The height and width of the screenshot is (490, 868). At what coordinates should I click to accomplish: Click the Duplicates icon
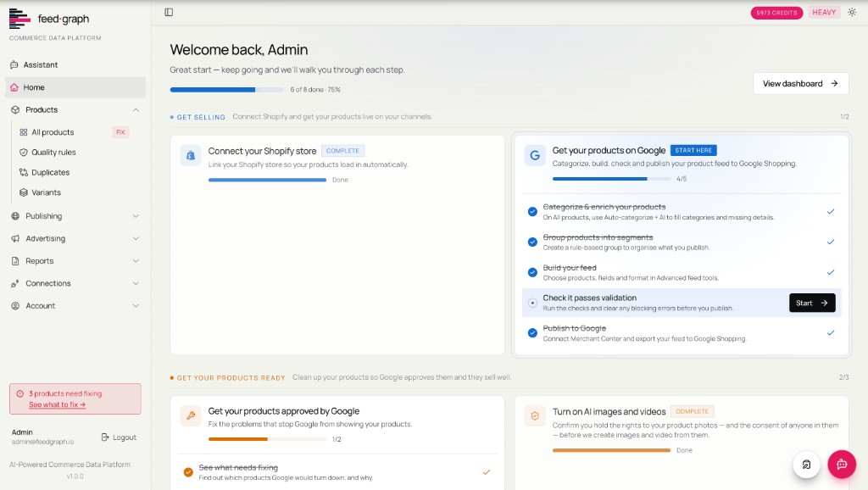(x=23, y=172)
